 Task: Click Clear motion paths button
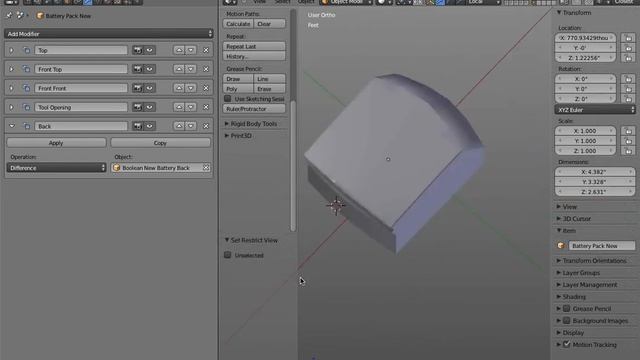point(269,24)
